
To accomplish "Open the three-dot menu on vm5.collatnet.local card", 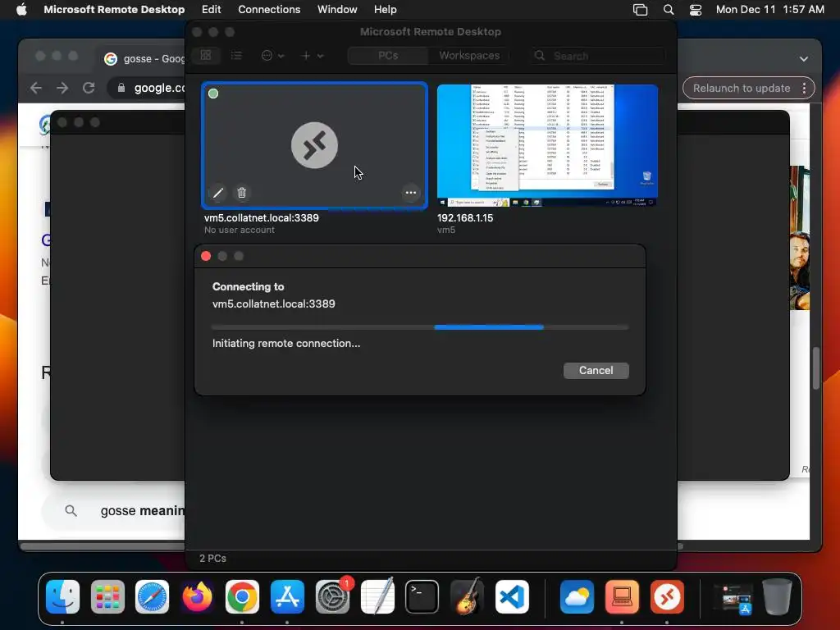I will click(x=411, y=193).
